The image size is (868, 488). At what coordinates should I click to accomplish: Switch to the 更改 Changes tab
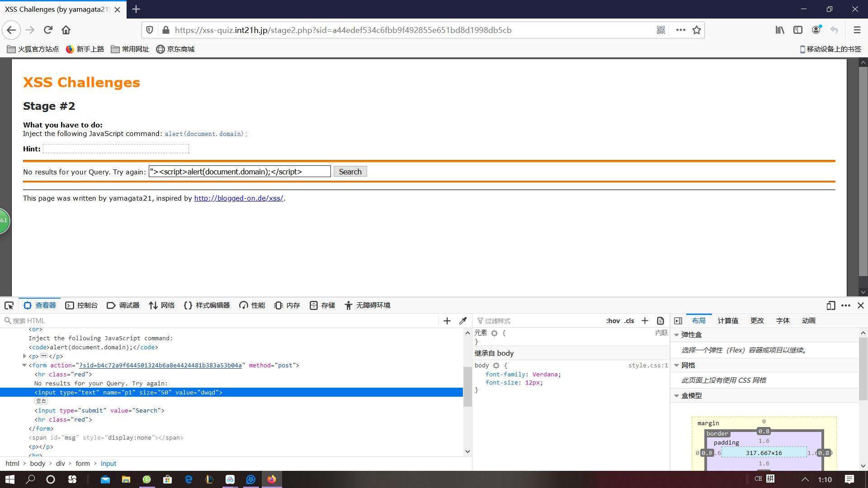(x=757, y=321)
